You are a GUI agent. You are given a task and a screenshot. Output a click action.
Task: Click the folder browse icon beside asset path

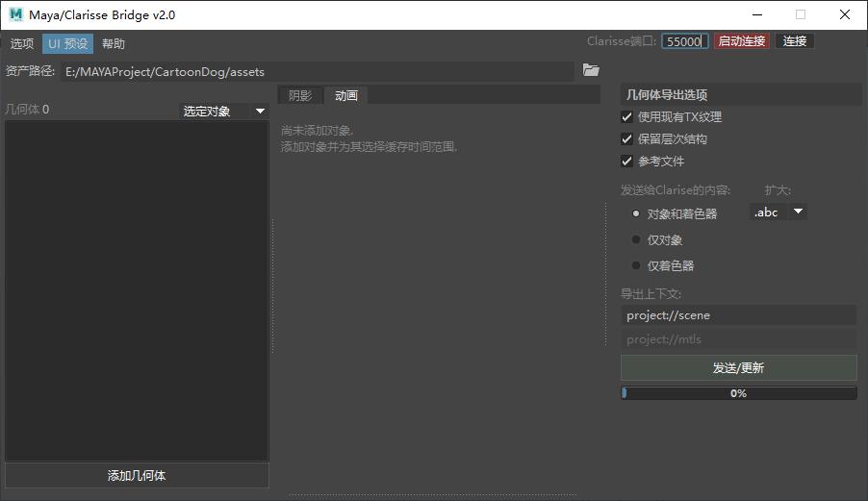click(x=591, y=70)
